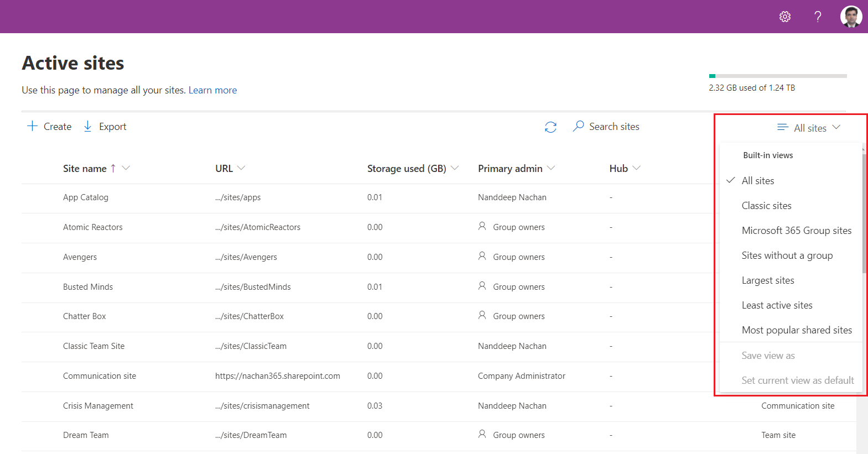Expand the All sites view dropdown

tap(809, 128)
